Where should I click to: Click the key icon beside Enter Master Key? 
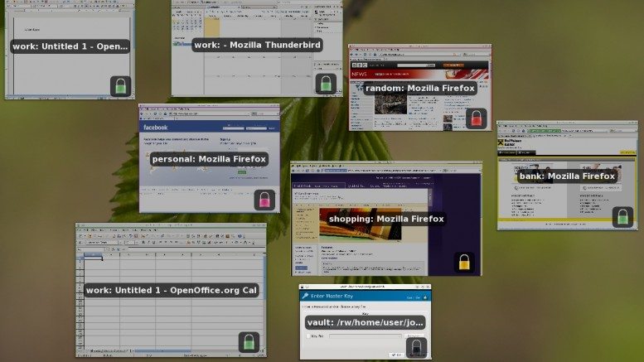[x=305, y=296]
